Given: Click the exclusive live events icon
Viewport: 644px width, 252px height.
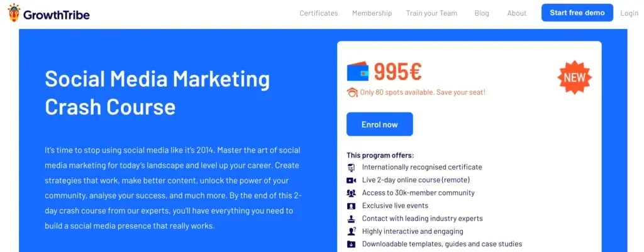Looking at the screenshot, I should pos(351,205).
